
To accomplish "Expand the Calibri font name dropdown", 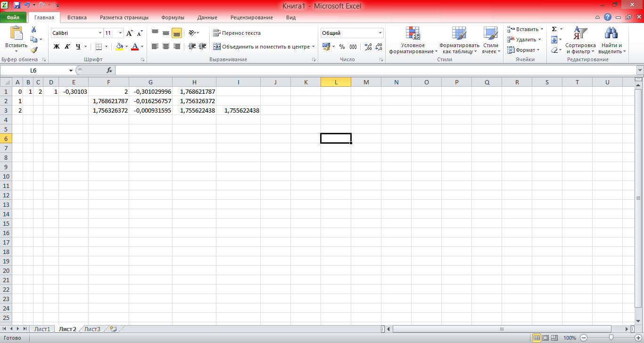I will (100, 33).
